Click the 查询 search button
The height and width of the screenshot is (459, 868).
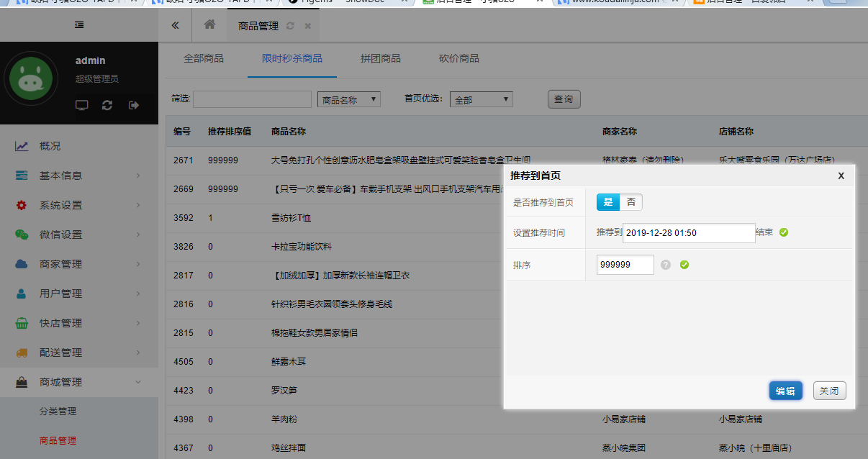pyautogui.click(x=564, y=99)
